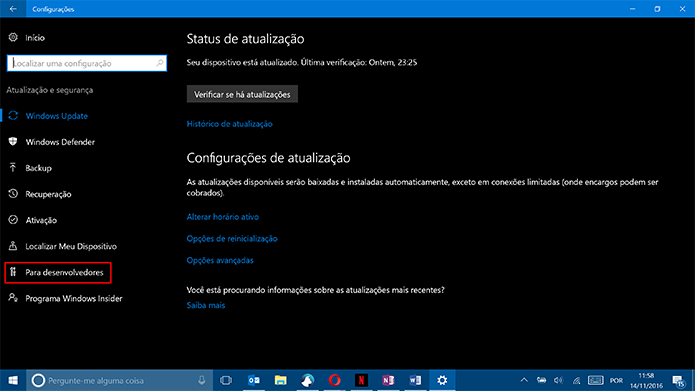Image resolution: width=695 pixels, height=391 pixels.
Task: Open Histórico de atualização link
Action: (x=229, y=124)
